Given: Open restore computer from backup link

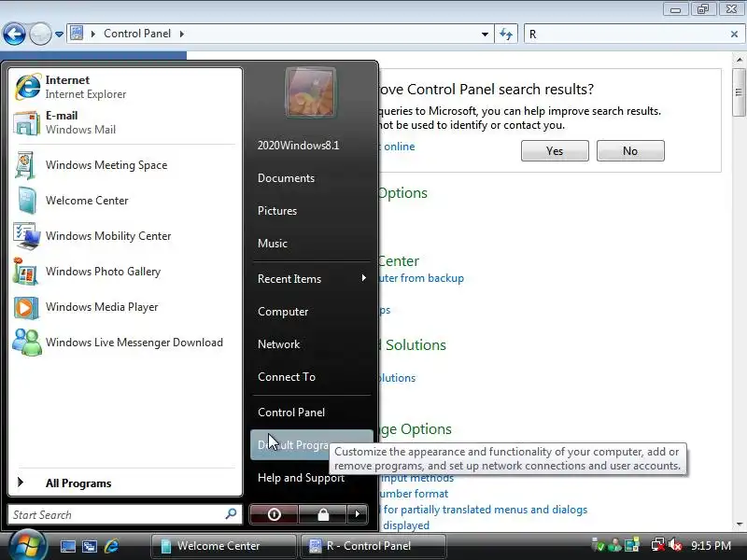Looking at the screenshot, I should (421, 278).
